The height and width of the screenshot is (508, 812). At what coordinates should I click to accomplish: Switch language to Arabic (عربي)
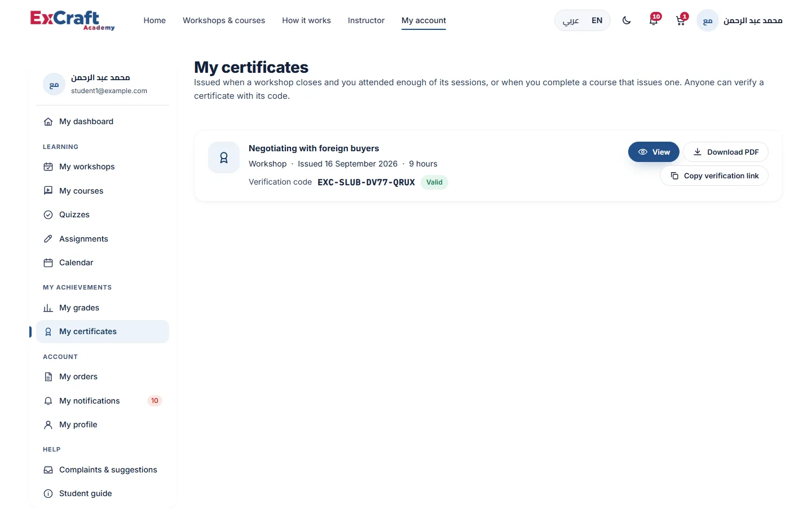(x=571, y=20)
